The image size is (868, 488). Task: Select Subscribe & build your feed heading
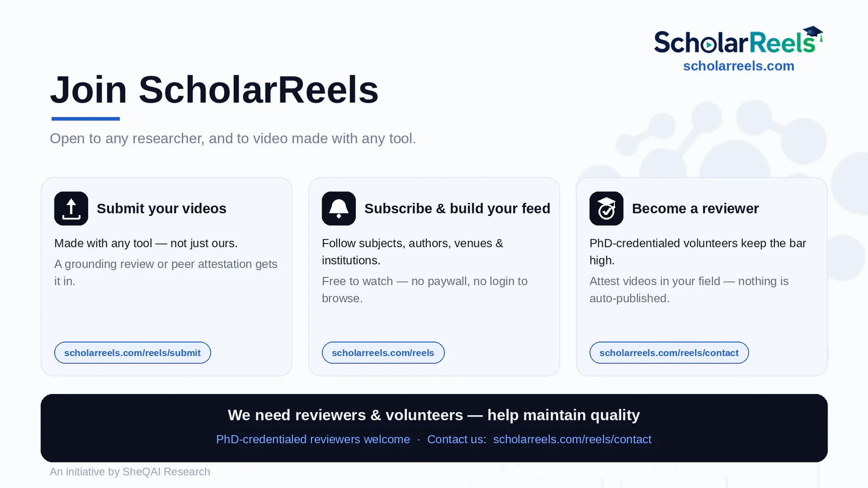[x=457, y=208]
